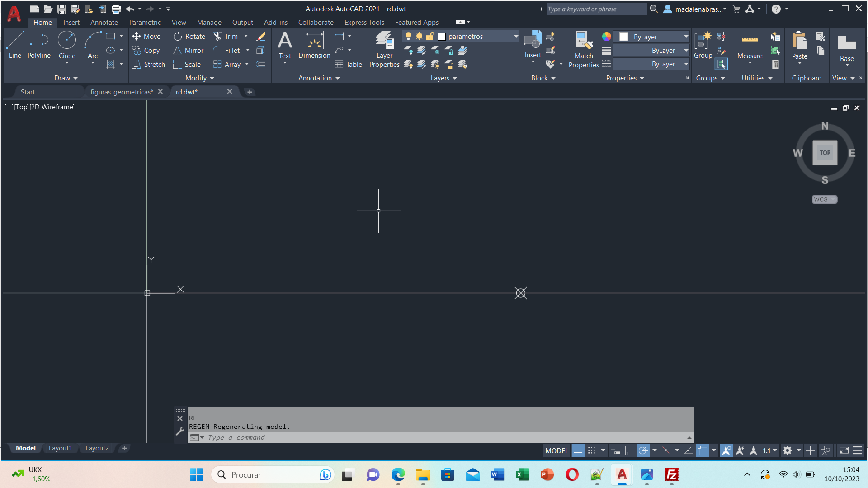Select the Line drawing tool

[x=15, y=45]
